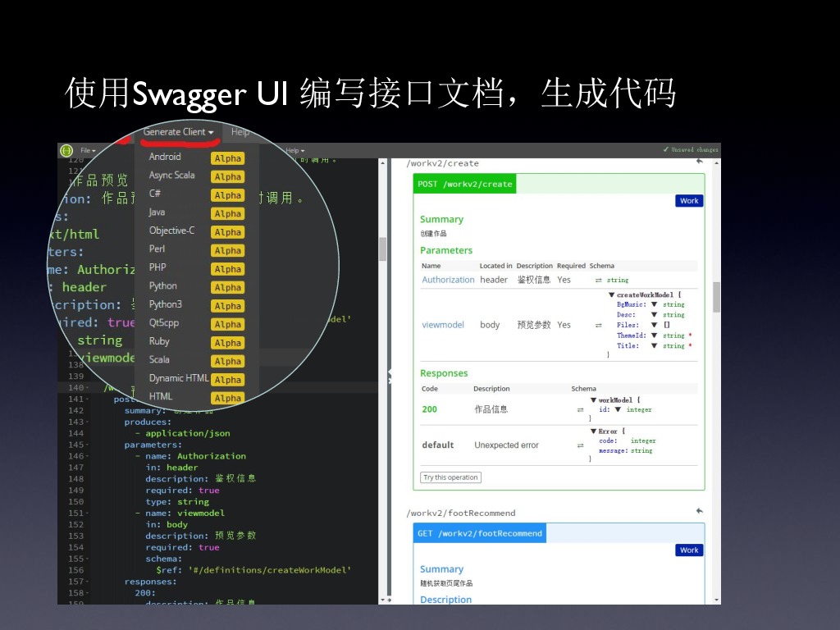Image resolution: width=840 pixels, height=630 pixels.
Task: Choose Dynamic HTML generator
Action: click(x=179, y=378)
